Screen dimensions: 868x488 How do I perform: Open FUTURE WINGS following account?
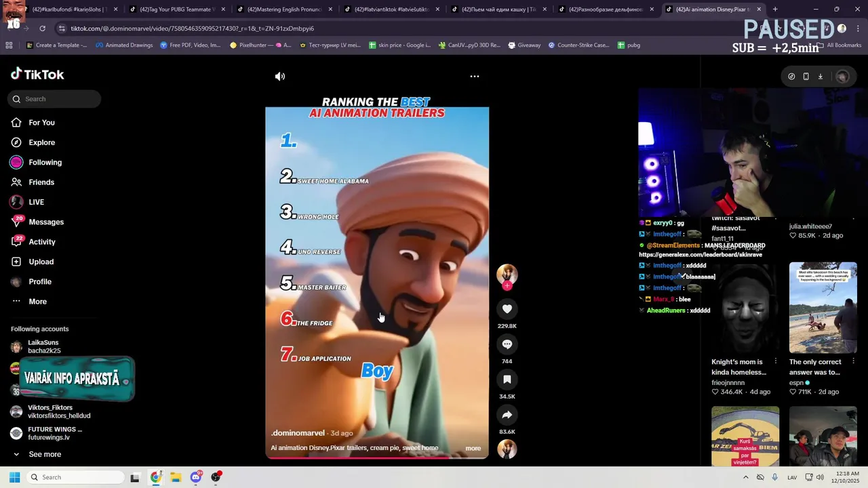(x=54, y=433)
